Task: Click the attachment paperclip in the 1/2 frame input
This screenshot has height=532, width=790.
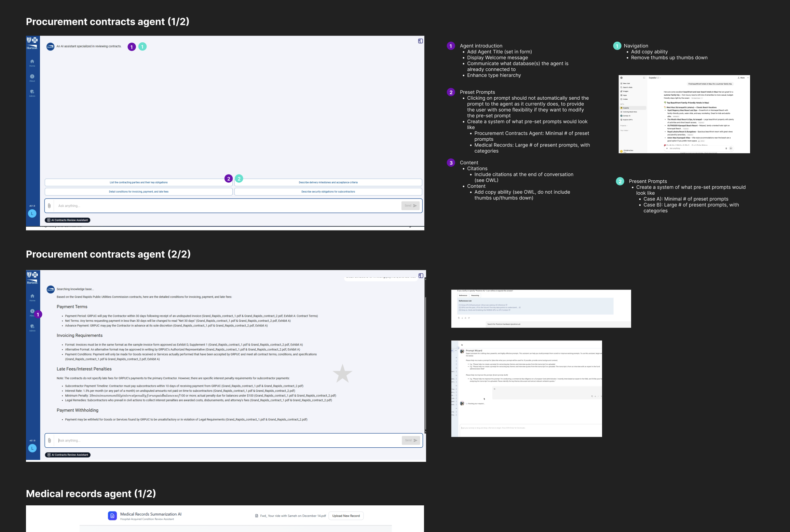Action: point(49,206)
